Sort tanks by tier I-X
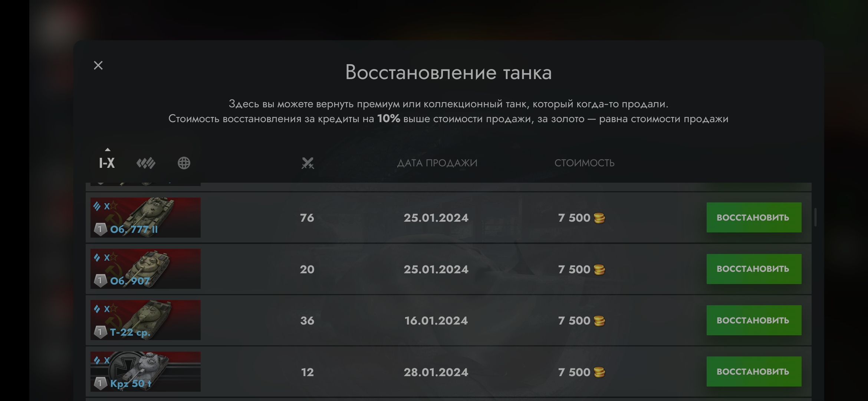The image size is (868, 401). click(x=107, y=163)
